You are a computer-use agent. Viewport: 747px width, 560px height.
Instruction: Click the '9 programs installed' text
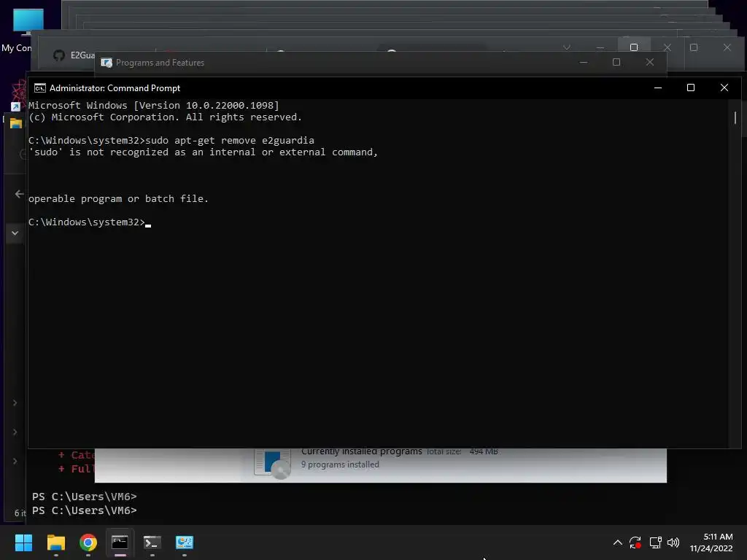coord(340,464)
